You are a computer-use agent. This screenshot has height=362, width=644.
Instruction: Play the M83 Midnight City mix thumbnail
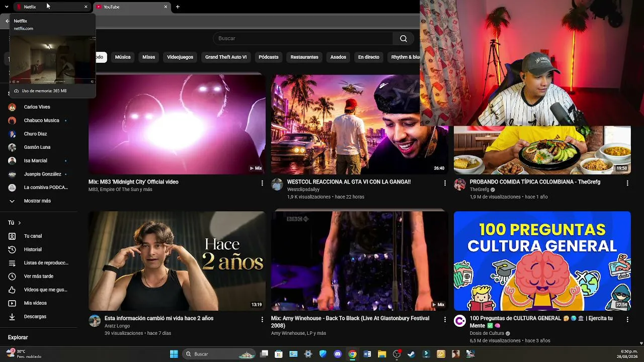[177, 125]
